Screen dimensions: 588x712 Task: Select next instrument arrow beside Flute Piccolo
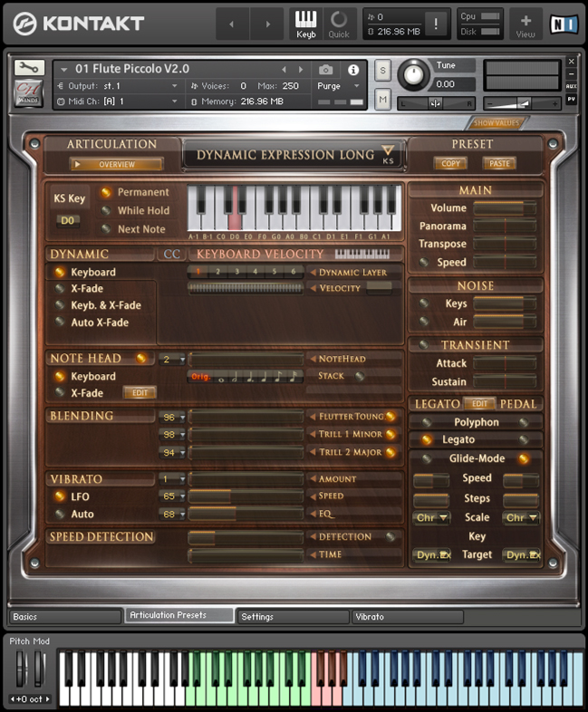click(x=301, y=70)
